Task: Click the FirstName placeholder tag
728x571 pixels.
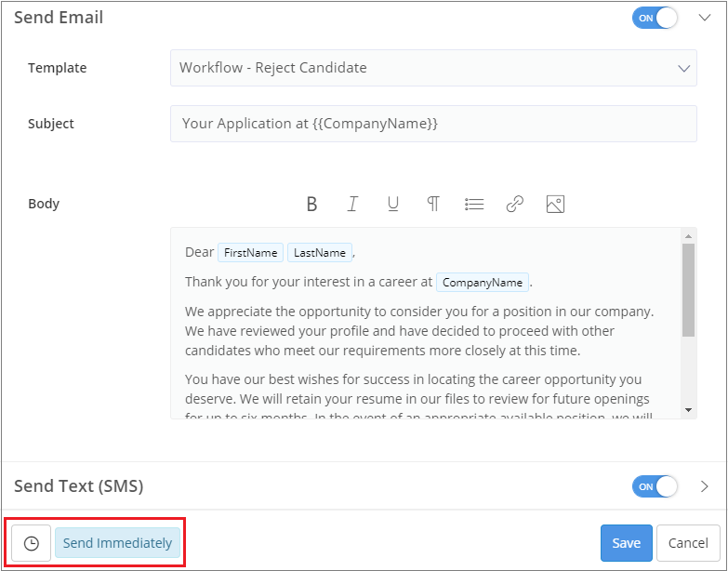Action: (250, 253)
